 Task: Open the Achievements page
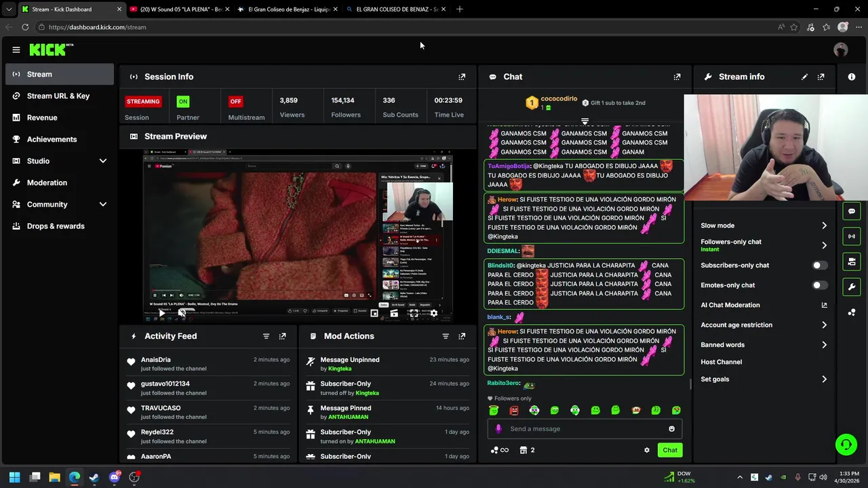(x=60, y=140)
